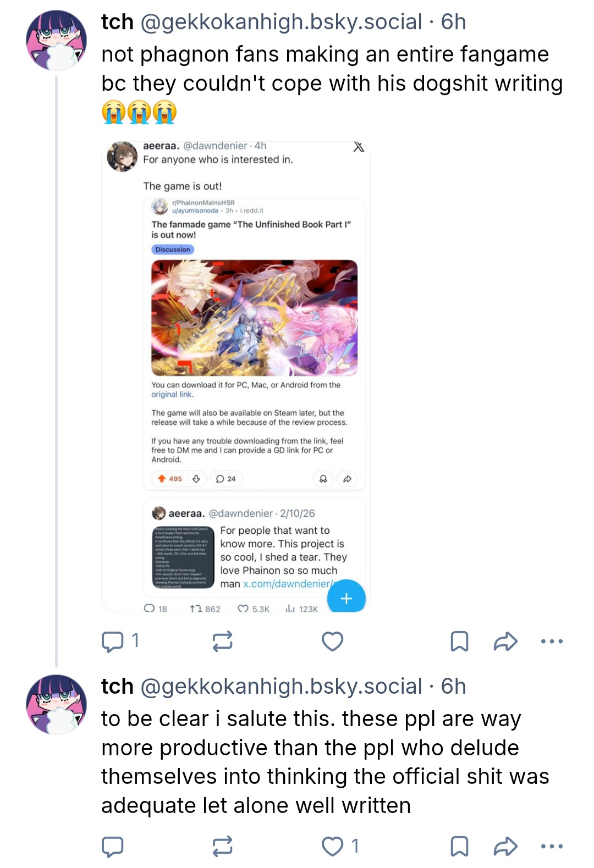Open tch display name on second post

tap(117, 687)
